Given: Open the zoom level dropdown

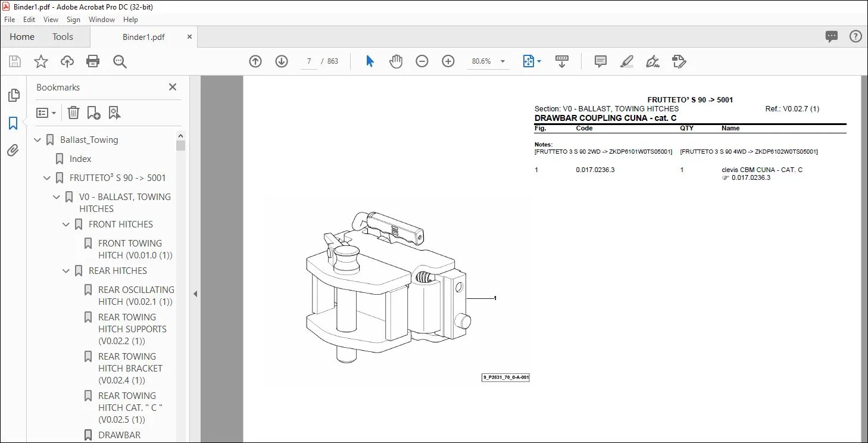Looking at the screenshot, I should click(x=502, y=61).
